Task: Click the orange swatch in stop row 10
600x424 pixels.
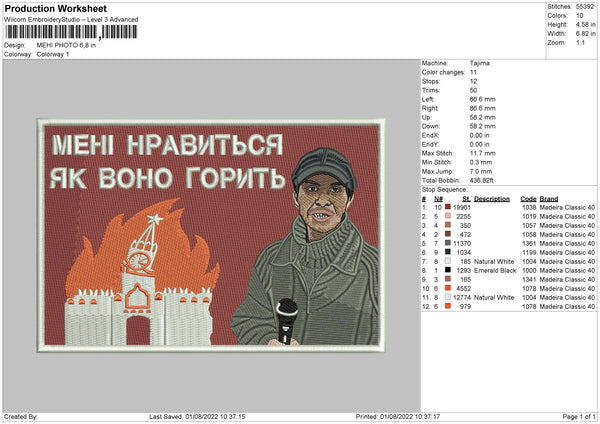Action: coord(448,288)
